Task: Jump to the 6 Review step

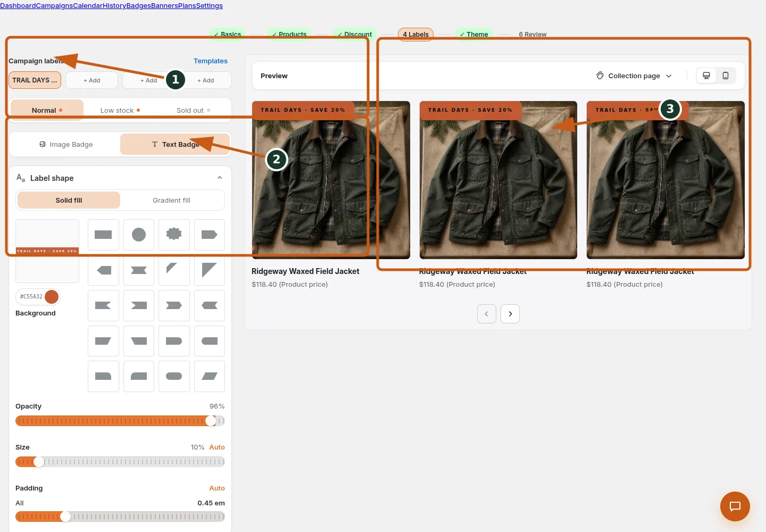Action: click(x=532, y=35)
